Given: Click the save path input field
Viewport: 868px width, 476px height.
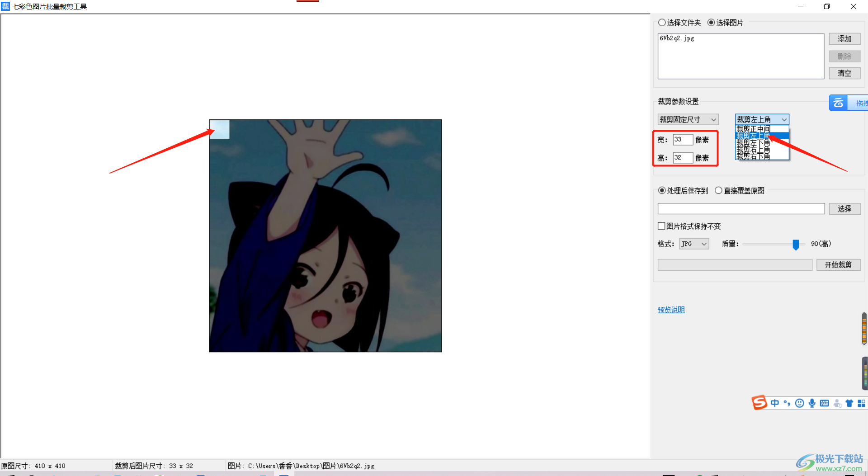Looking at the screenshot, I should 741,208.
